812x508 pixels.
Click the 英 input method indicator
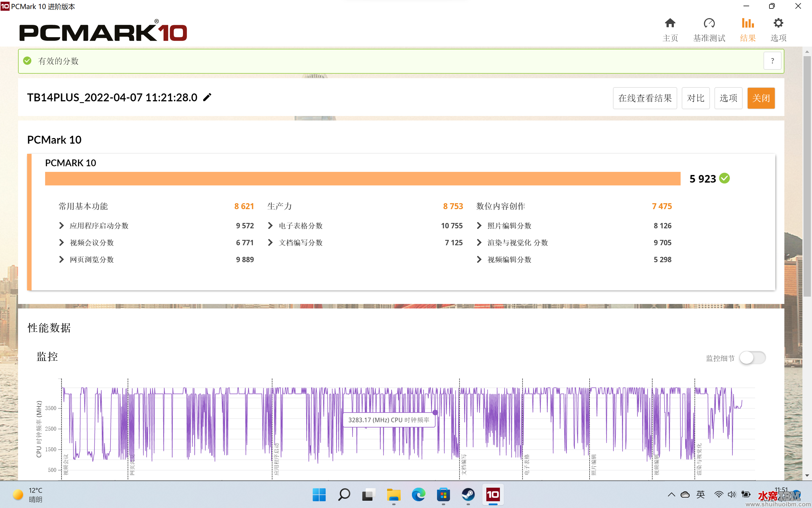[x=701, y=494]
